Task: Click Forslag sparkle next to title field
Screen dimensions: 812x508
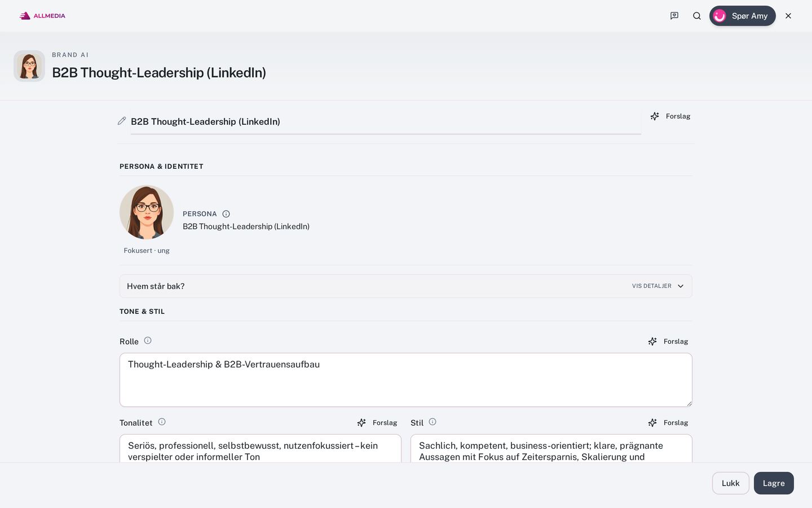Action: (x=670, y=116)
